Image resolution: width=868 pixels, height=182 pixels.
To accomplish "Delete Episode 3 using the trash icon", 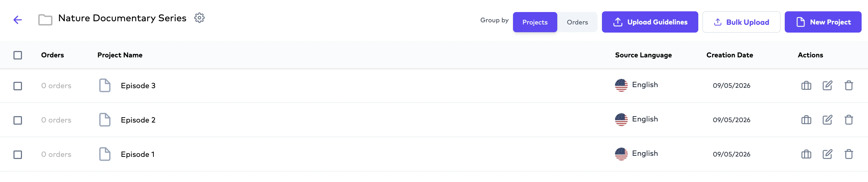I will point(849,85).
